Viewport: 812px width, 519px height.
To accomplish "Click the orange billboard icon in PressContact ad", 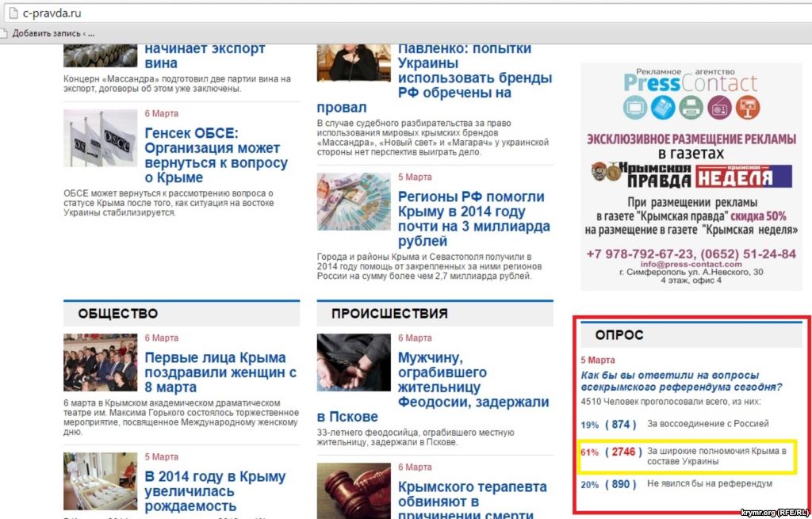I will pos(747,106).
